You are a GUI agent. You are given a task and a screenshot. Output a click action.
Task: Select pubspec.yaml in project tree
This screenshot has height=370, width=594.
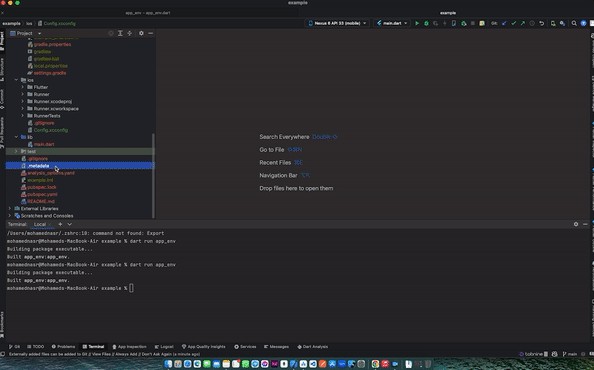coord(42,194)
